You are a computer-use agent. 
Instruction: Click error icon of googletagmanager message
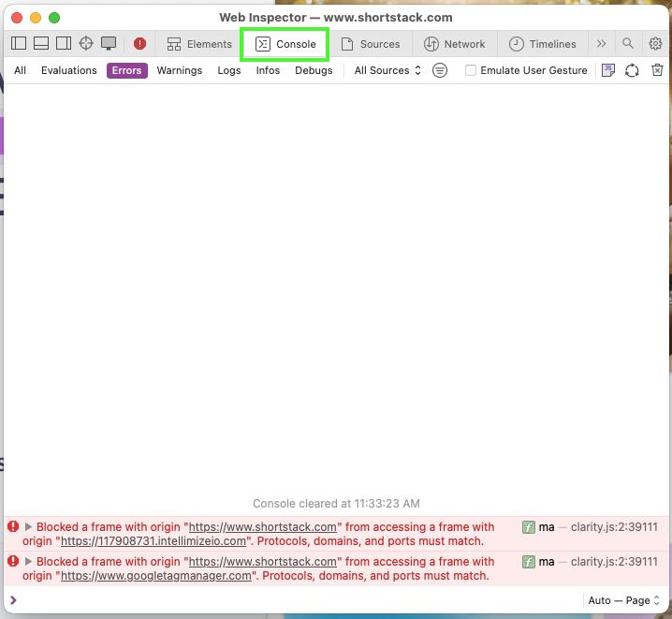point(13,561)
